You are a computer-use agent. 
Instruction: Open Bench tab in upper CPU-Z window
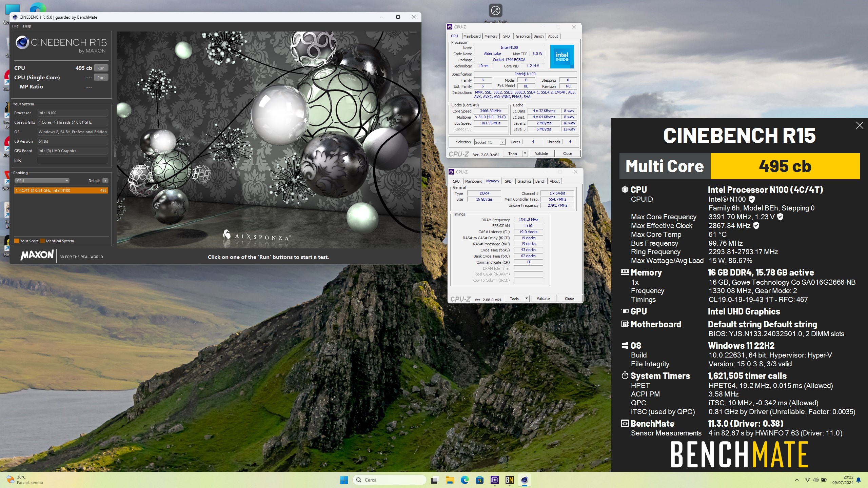538,36
